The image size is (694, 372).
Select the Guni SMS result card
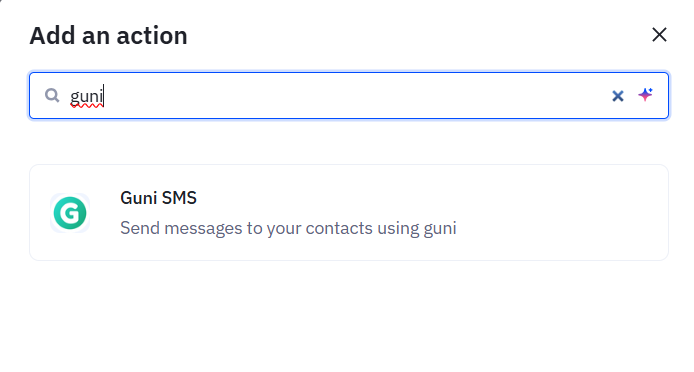pos(349,213)
